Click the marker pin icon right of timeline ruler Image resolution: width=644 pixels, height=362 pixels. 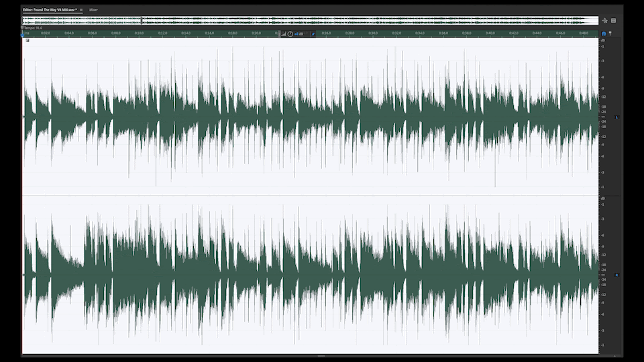(610, 34)
